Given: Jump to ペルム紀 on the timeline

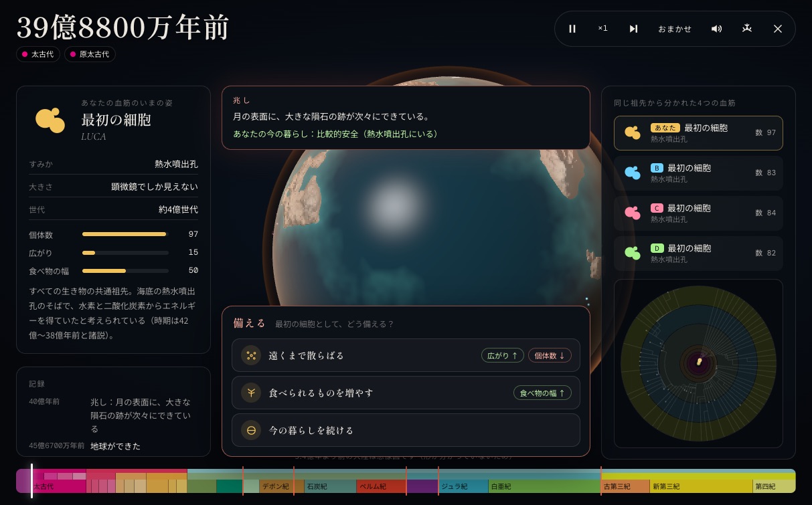Looking at the screenshot, I should coord(382,486).
